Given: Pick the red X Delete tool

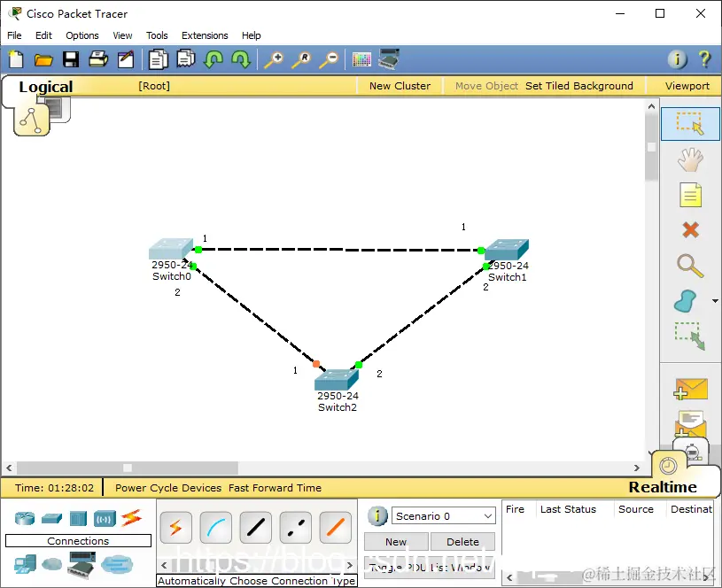Looking at the screenshot, I should pyautogui.click(x=690, y=229).
